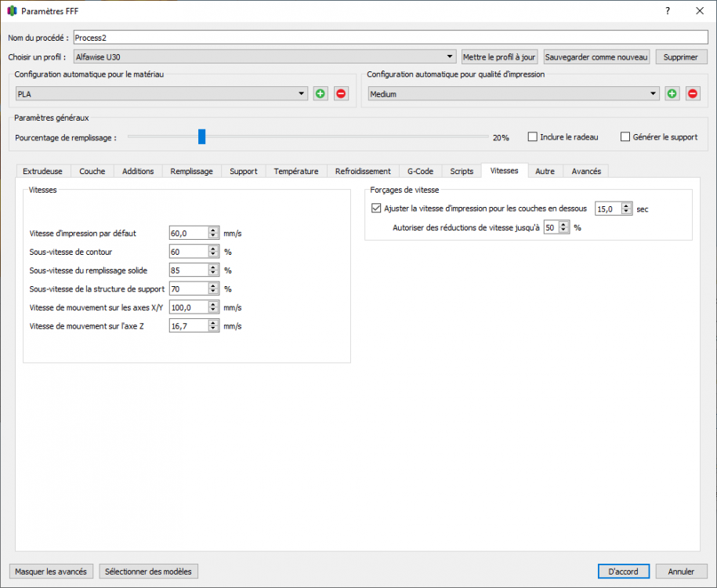Image resolution: width=717 pixels, height=588 pixels.
Task: Click the help question mark in title bar
Action: (668, 11)
